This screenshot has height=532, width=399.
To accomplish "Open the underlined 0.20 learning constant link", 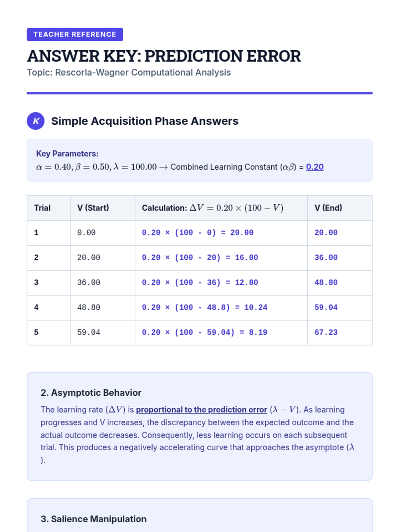I will (315, 167).
